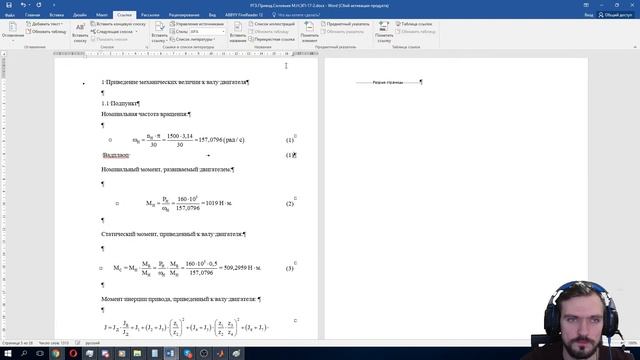Click language indicator русский in status bar
This screenshot has width=640, height=360.
point(93,343)
